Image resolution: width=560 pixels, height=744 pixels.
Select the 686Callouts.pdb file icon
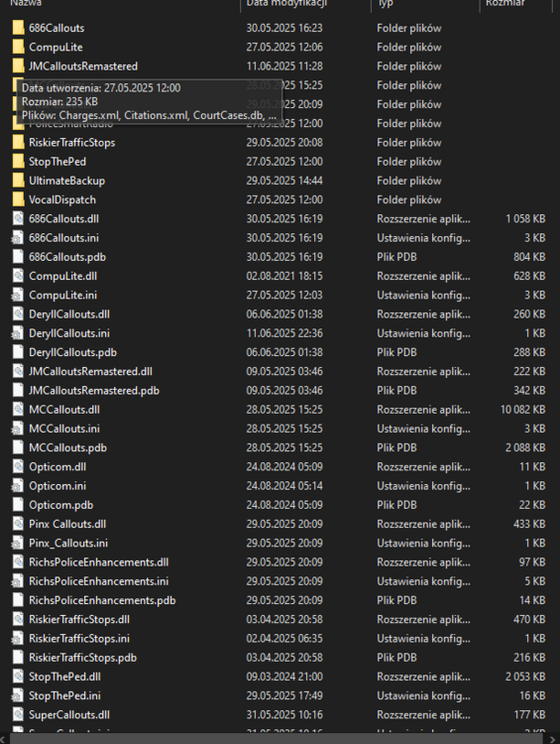coord(18,257)
